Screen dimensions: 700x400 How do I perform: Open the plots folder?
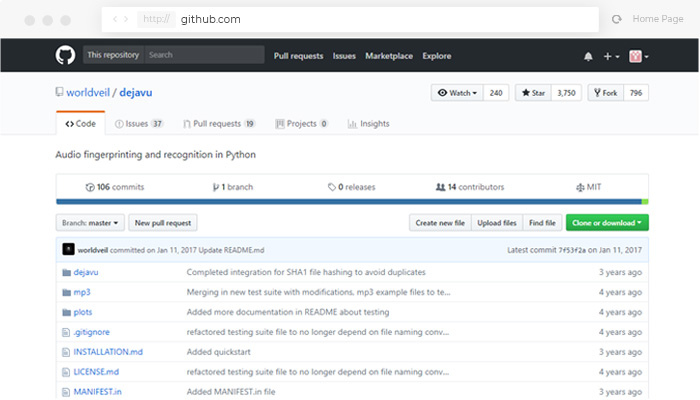click(x=83, y=312)
